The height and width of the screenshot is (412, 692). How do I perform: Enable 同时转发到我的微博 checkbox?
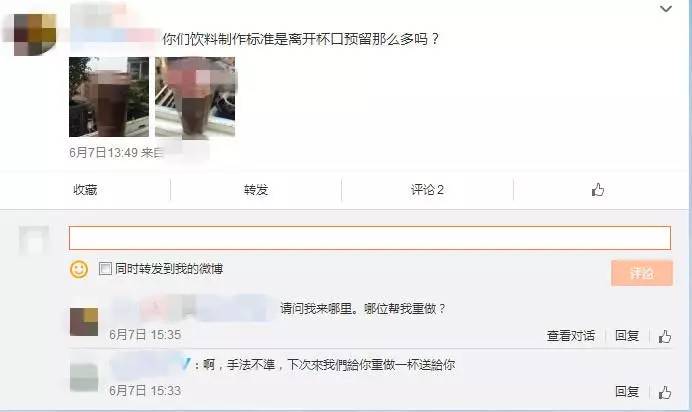[105, 268]
